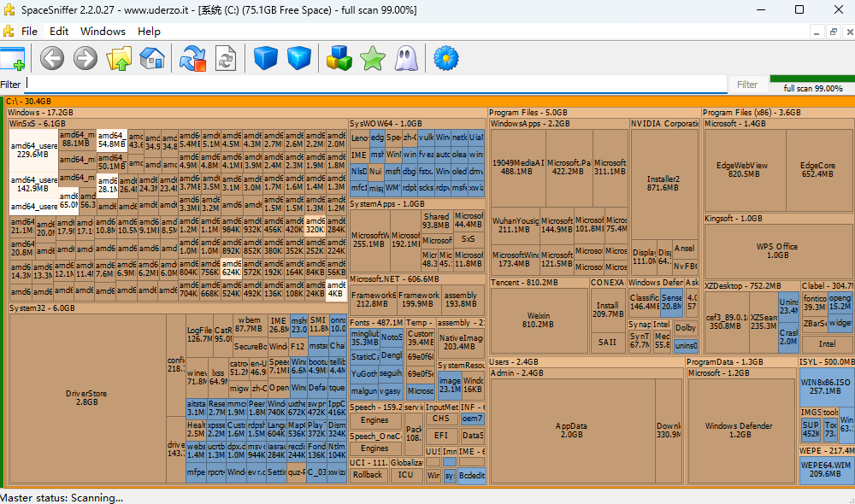Click the Windows - 17.2GB folder header
Image resolution: width=855 pixels, height=504 pixels.
point(246,112)
